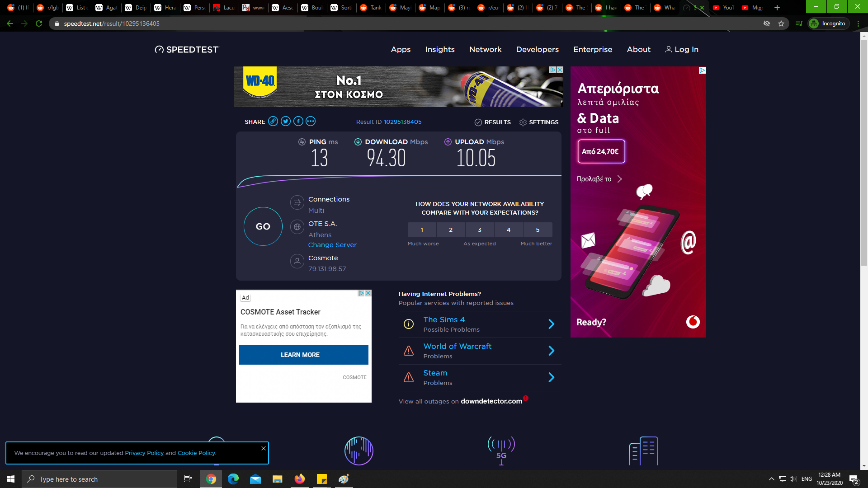
Task: Open Microsoft Edge from taskbar
Action: click(233, 479)
